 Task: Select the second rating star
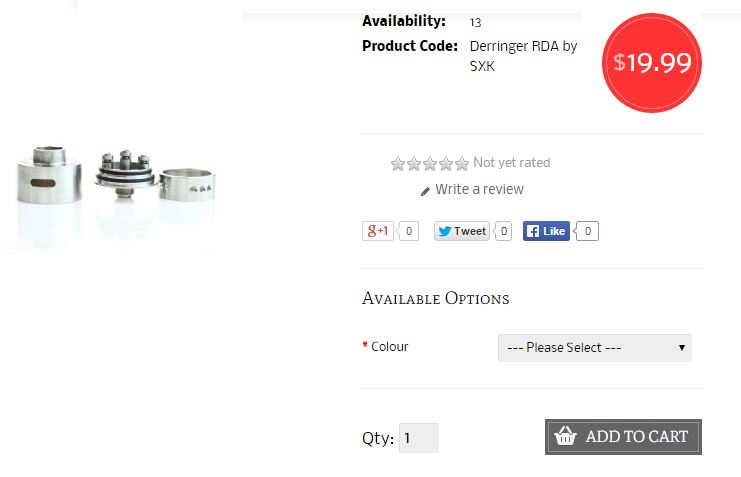(x=414, y=164)
